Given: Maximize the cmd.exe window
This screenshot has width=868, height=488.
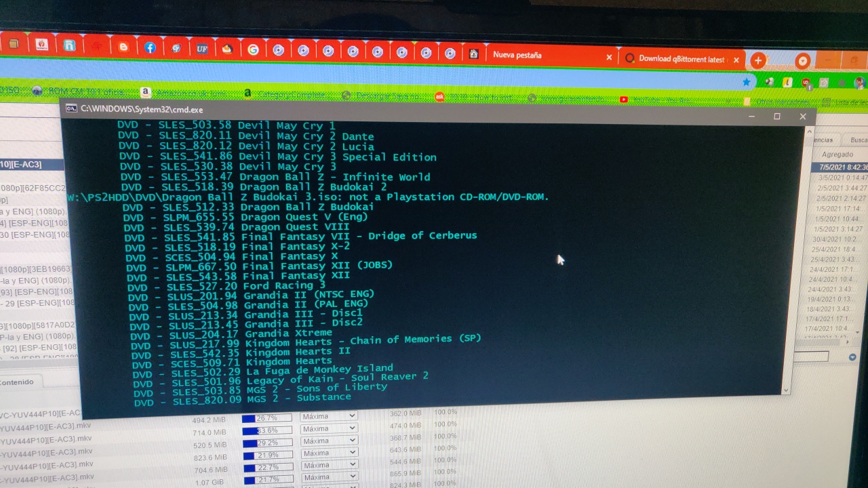Looking at the screenshot, I should point(776,117).
